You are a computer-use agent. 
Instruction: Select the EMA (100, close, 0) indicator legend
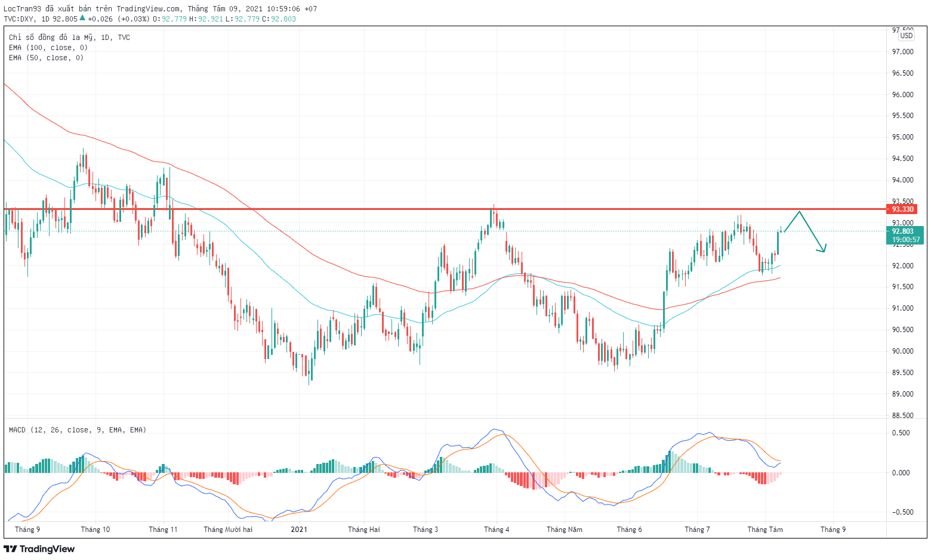click(x=48, y=48)
